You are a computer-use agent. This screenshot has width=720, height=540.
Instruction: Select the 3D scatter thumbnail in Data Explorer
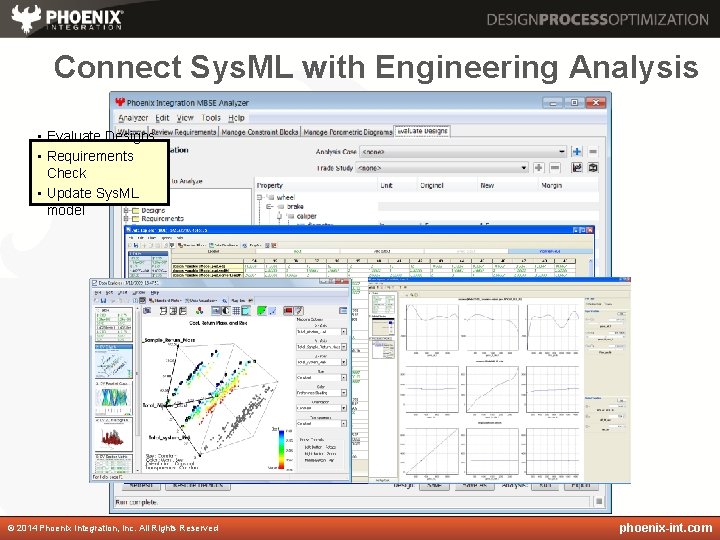(113, 362)
